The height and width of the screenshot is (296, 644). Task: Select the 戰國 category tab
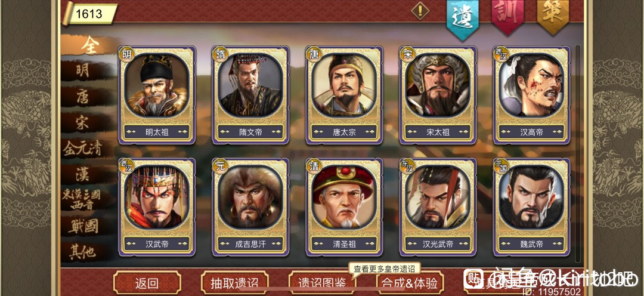[84, 227]
